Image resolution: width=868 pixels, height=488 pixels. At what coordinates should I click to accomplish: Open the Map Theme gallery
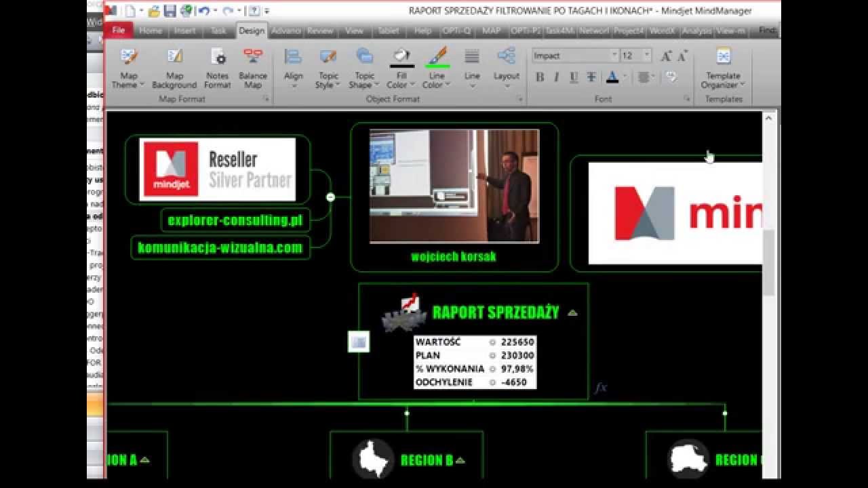128,68
